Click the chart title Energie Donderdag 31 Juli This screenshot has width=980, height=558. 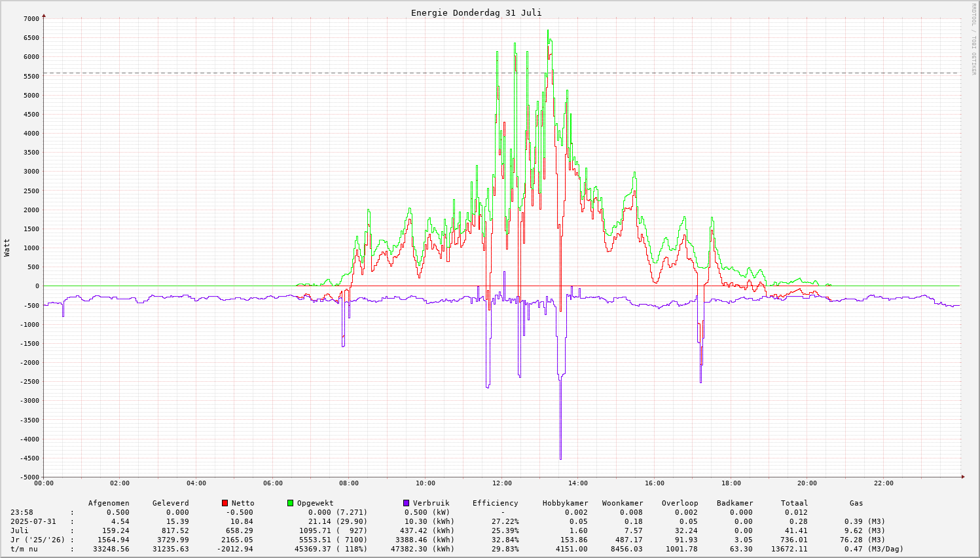tap(476, 12)
